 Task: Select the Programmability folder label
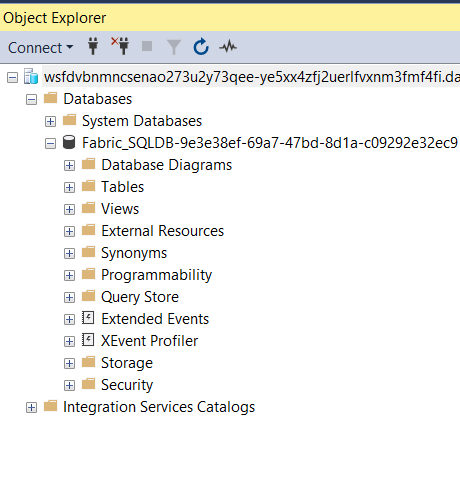[x=156, y=275]
